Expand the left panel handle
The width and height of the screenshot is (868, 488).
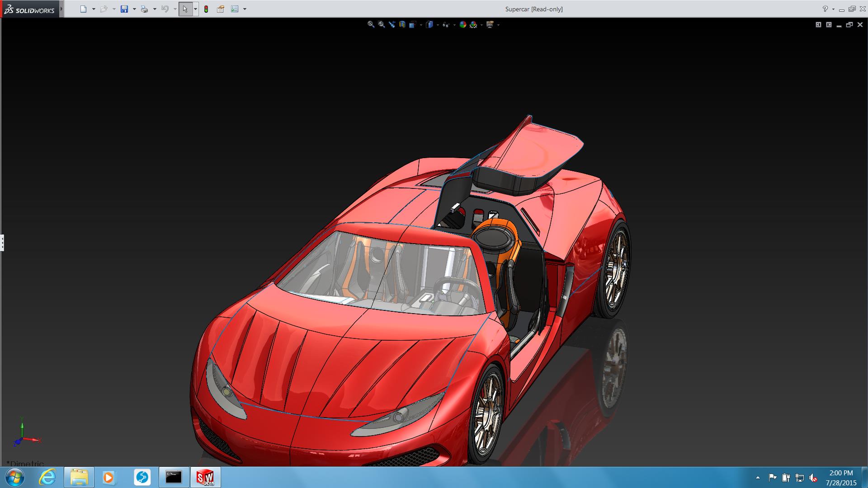(2, 243)
